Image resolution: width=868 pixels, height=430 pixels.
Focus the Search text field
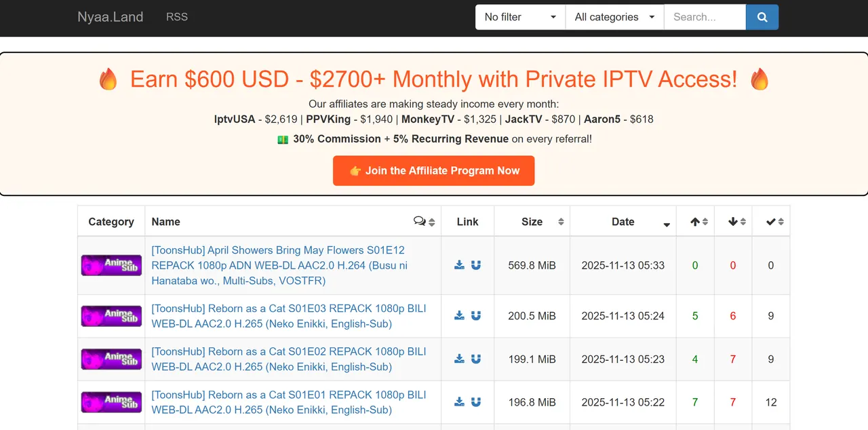click(704, 18)
